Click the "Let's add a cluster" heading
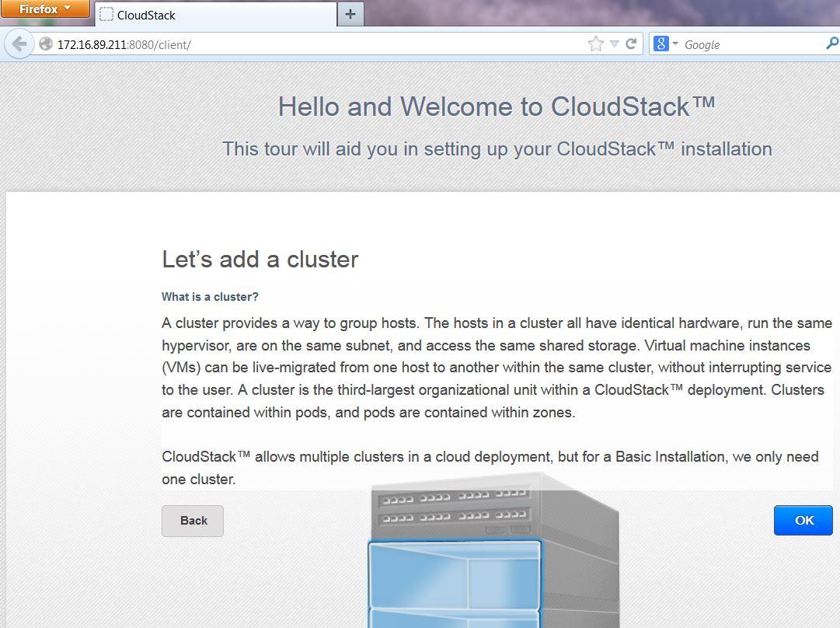 click(260, 260)
